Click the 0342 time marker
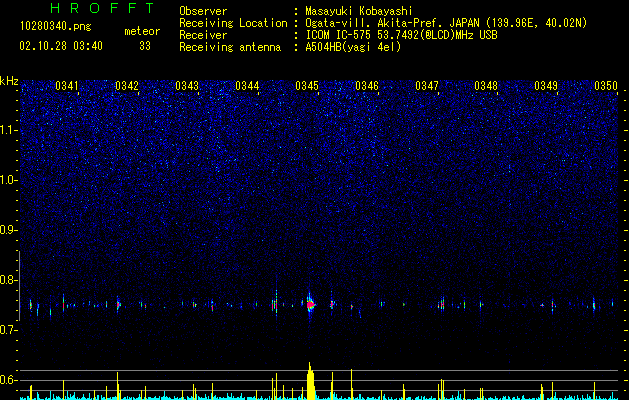Viewport: 629px width, 400px height. point(127,86)
